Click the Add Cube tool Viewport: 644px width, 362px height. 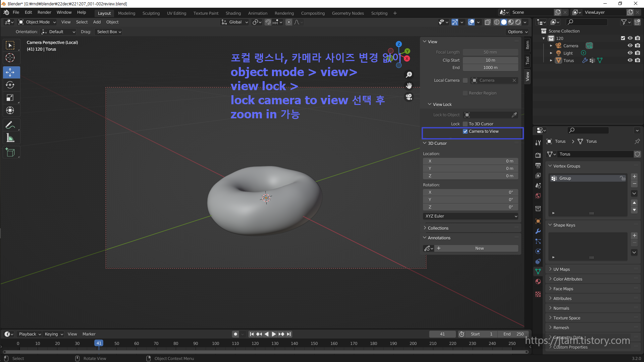pos(10,153)
